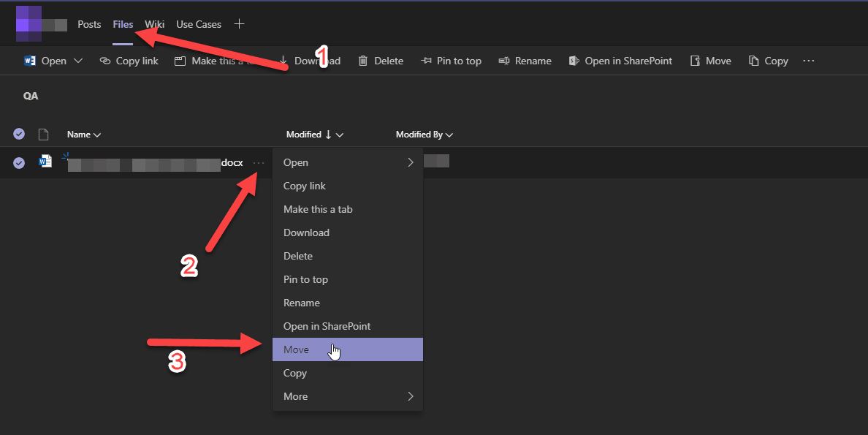Click the Copy icon in top toolbar
The image size is (868, 435).
point(754,61)
